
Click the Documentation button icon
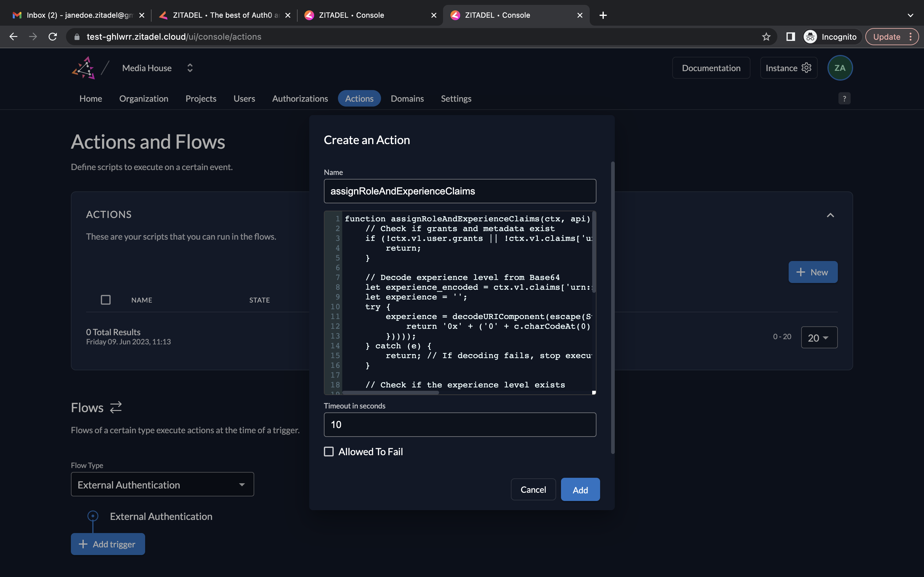711,68
